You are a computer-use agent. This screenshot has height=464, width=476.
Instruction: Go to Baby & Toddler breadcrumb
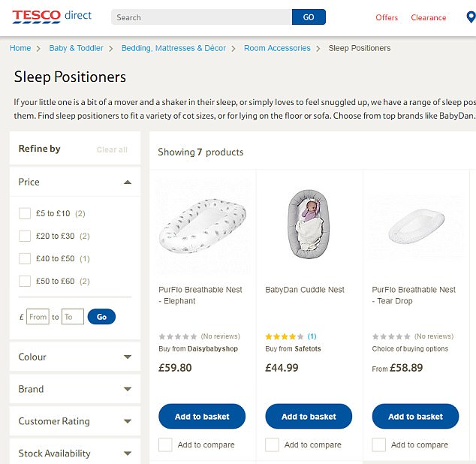pos(76,48)
